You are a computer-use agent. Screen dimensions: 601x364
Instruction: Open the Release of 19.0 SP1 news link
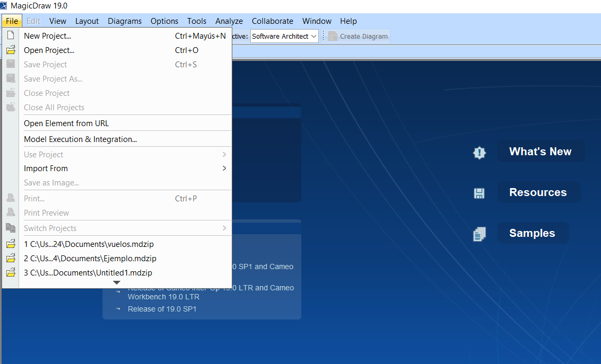pyautogui.click(x=162, y=309)
